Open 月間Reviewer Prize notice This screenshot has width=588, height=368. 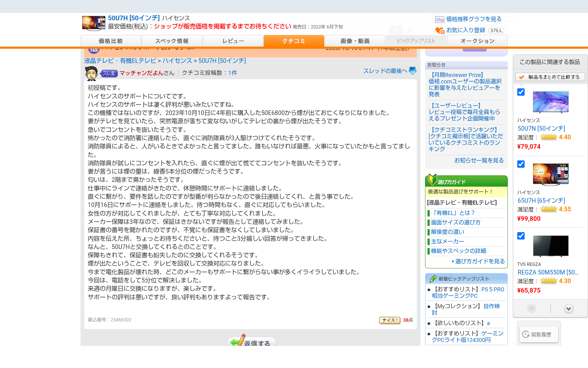466,85
